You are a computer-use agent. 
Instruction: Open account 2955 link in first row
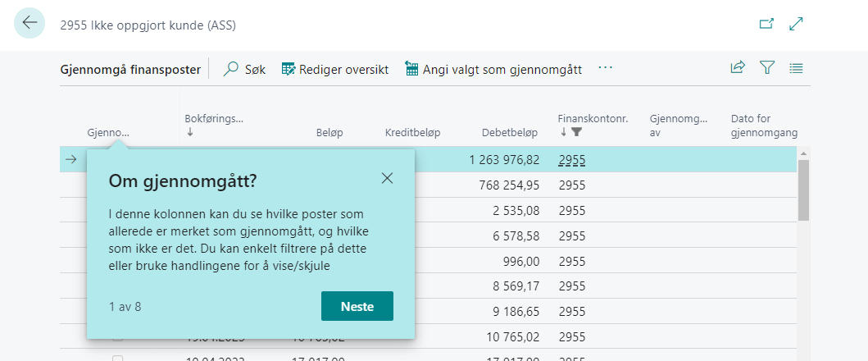(x=572, y=160)
